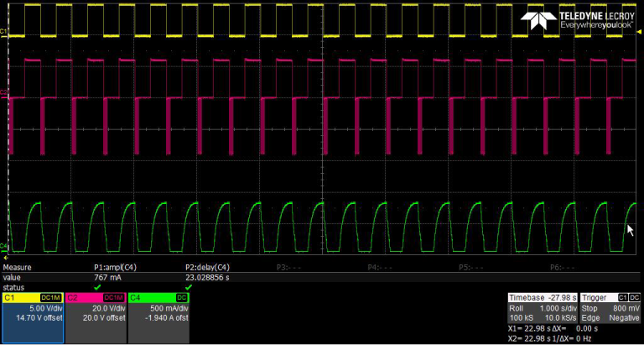This screenshot has height=345, width=644.
Task: Open the Trigger descriptor box
Action: coord(610,308)
